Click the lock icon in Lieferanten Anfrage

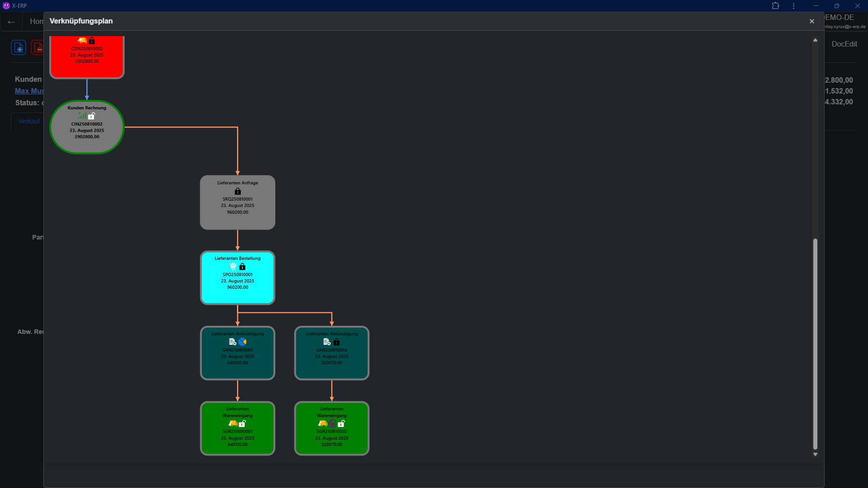pos(238,191)
